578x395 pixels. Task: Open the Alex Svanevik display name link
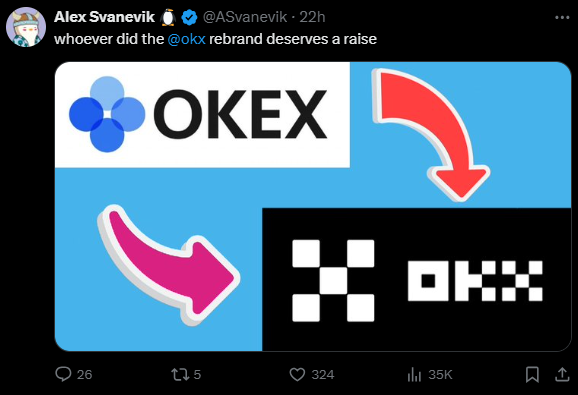[x=104, y=17]
